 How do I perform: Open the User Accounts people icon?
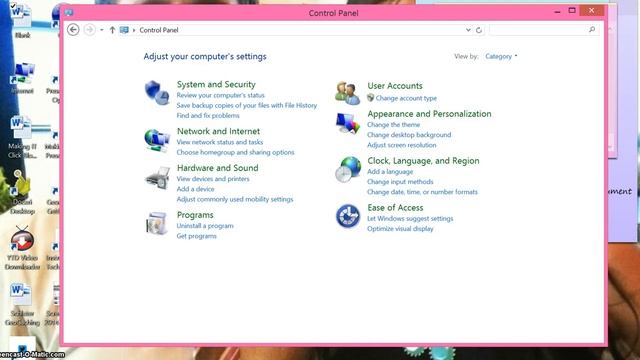[347, 93]
